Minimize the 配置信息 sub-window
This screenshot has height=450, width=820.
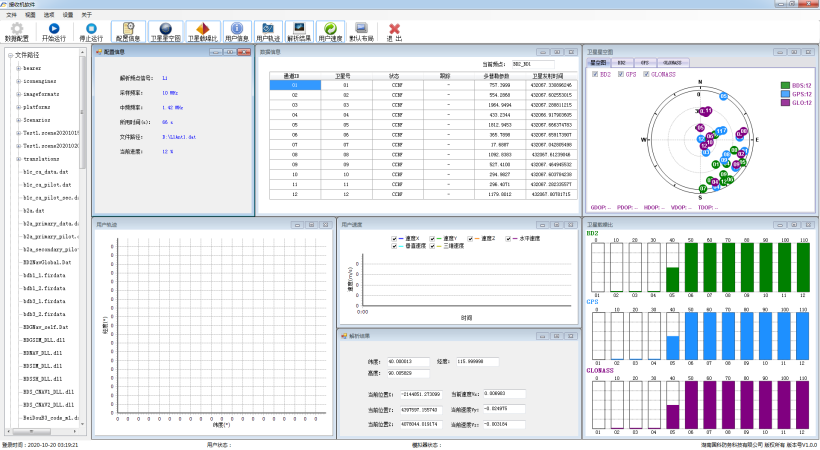click(215, 52)
